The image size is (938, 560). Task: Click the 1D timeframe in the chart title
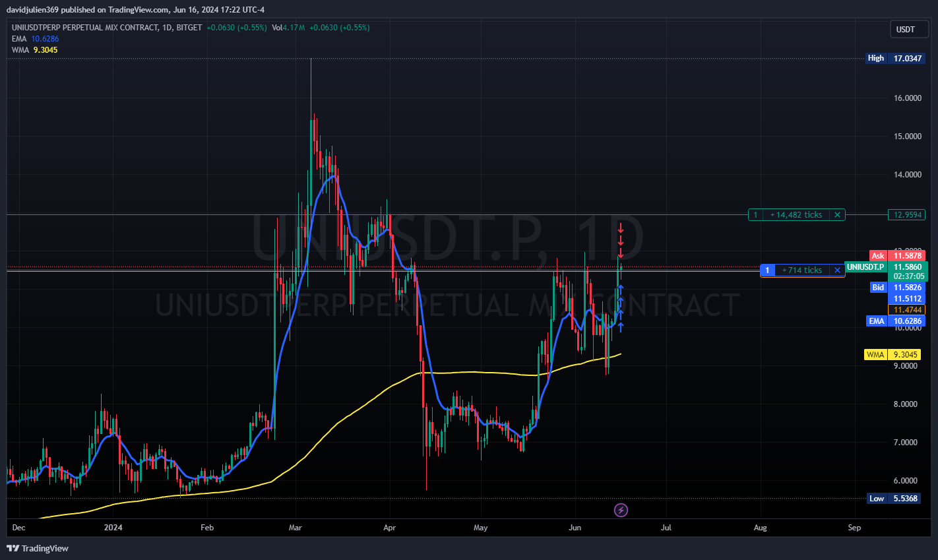(167, 28)
